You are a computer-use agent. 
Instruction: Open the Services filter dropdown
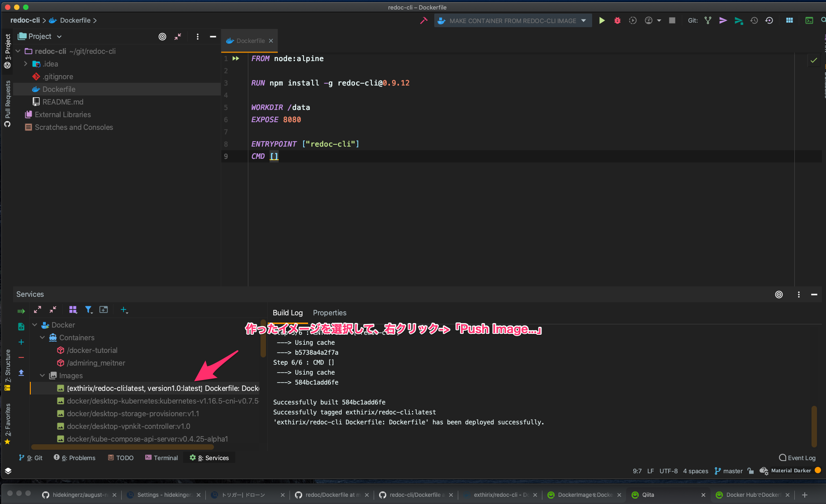point(89,309)
